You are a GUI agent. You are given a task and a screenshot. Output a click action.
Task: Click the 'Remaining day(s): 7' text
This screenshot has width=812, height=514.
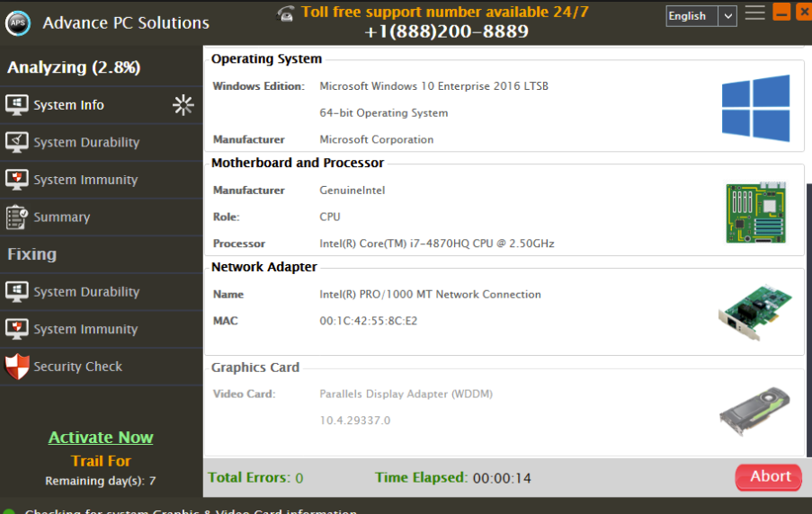tap(101, 481)
